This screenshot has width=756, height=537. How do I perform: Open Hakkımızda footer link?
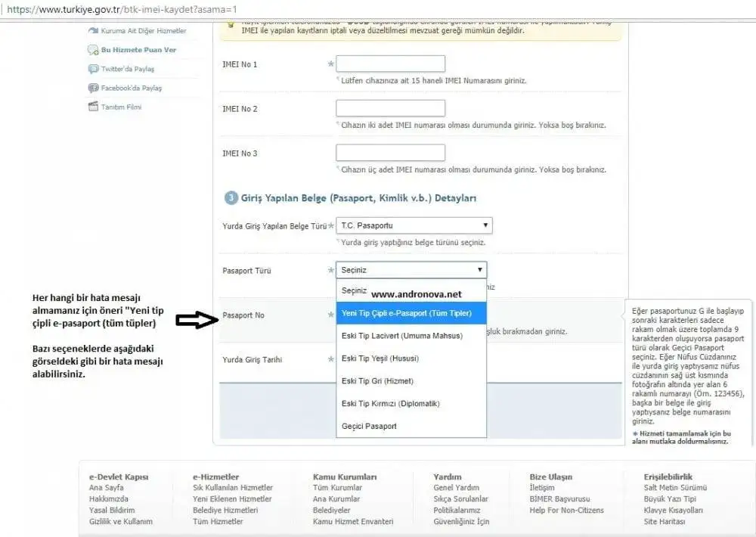[108, 499]
